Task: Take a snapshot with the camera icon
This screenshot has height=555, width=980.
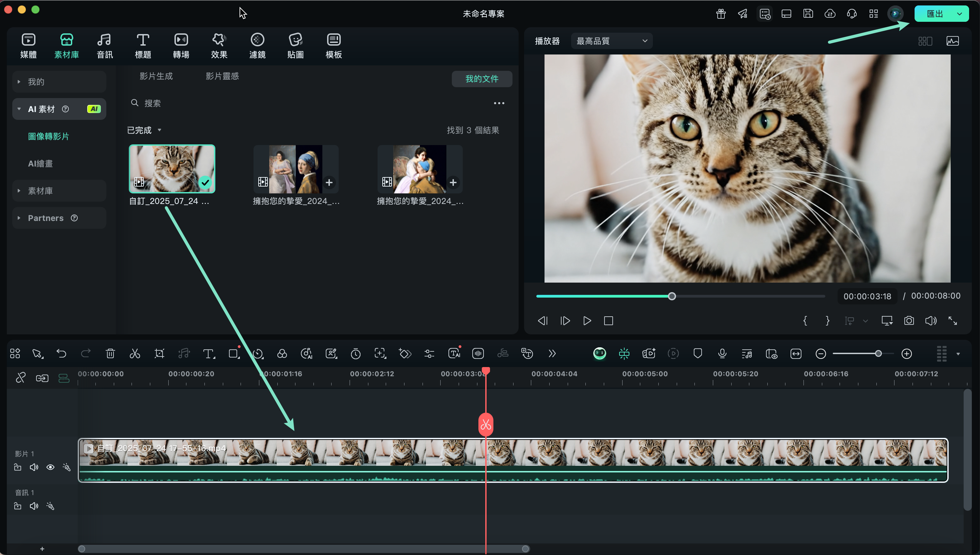Action: [x=909, y=321]
